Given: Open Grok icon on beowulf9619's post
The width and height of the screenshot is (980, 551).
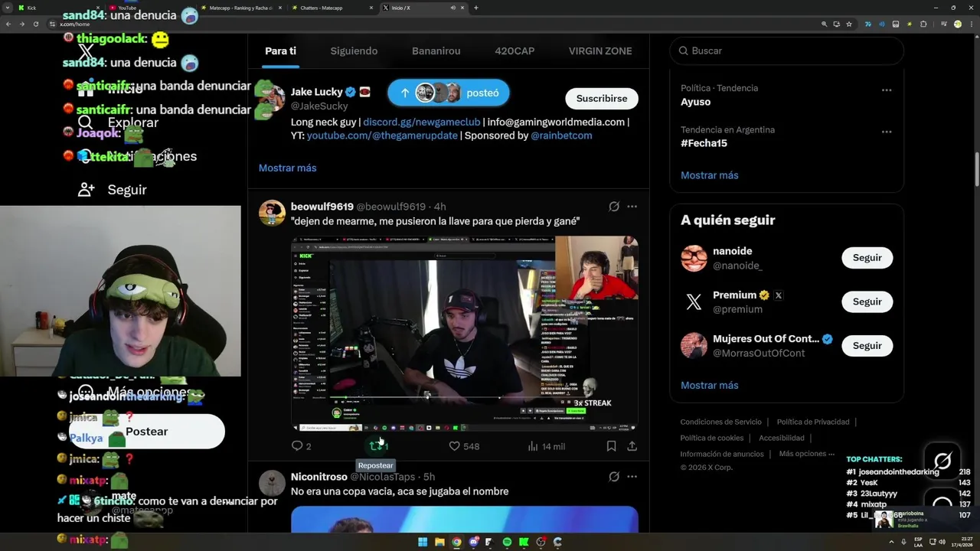Looking at the screenshot, I should (x=614, y=207).
